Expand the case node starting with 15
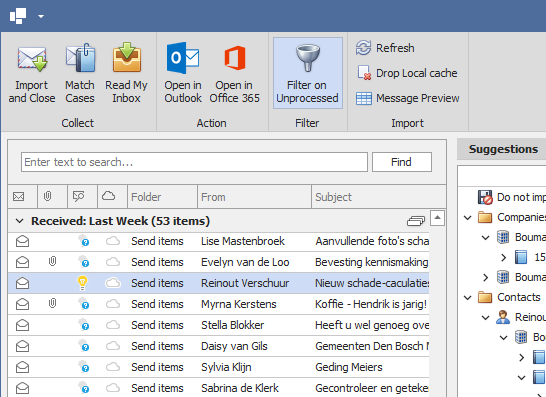The height and width of the screenshot is (397, 546). tap(504, 258)
